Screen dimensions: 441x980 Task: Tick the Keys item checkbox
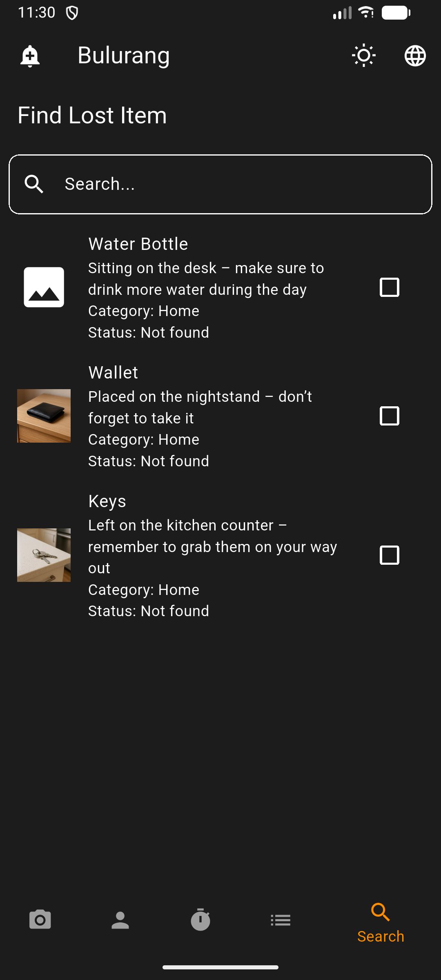390,555
